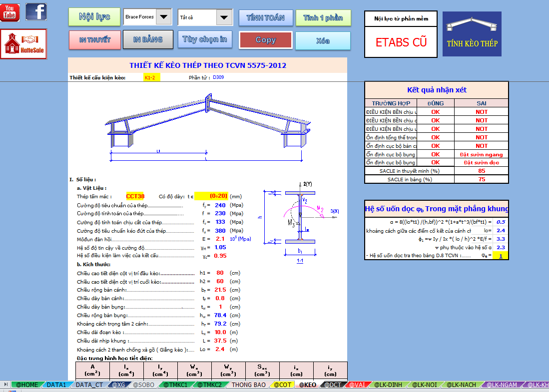Select the E modulus value 2.1
This screenshot has width=549, height=392.
pyautogui.click(x=220, y=239)
